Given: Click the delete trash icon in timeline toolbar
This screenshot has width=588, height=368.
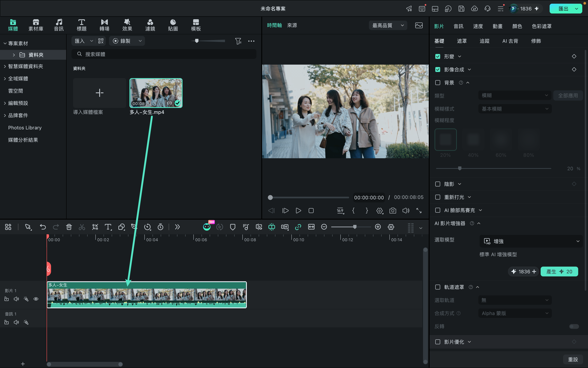Looking at the screenshot, I should (69, 227).
